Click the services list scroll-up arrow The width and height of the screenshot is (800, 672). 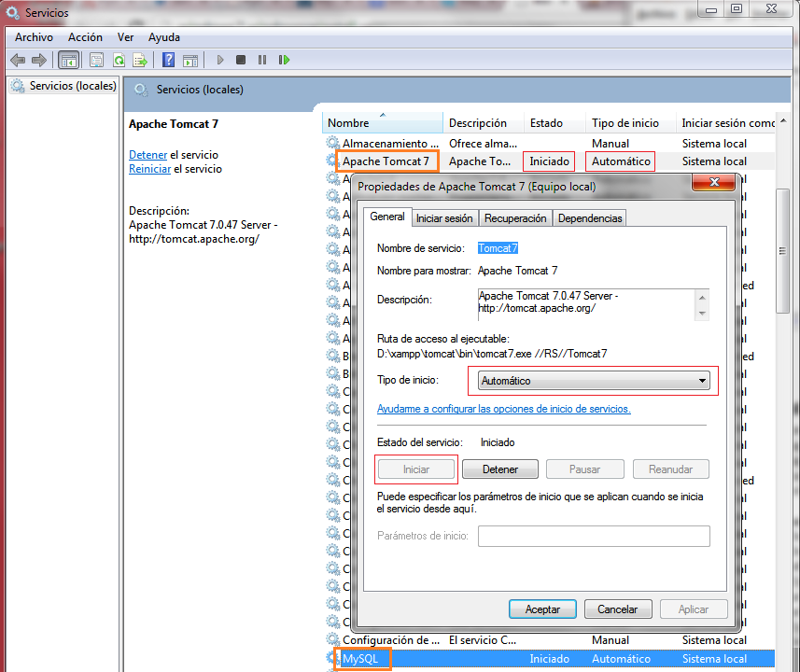click(783, 121)
